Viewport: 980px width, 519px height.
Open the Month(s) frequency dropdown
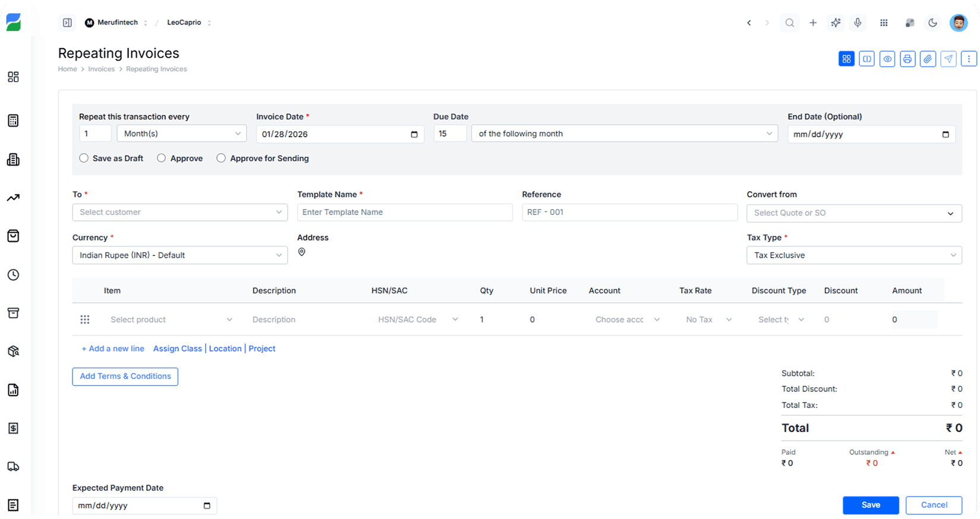181,134
